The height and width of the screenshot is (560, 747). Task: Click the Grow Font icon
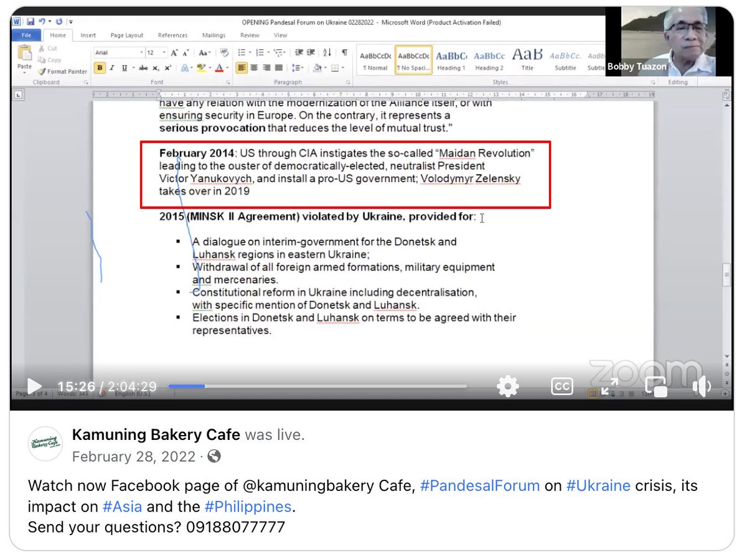tap(174, 53)
